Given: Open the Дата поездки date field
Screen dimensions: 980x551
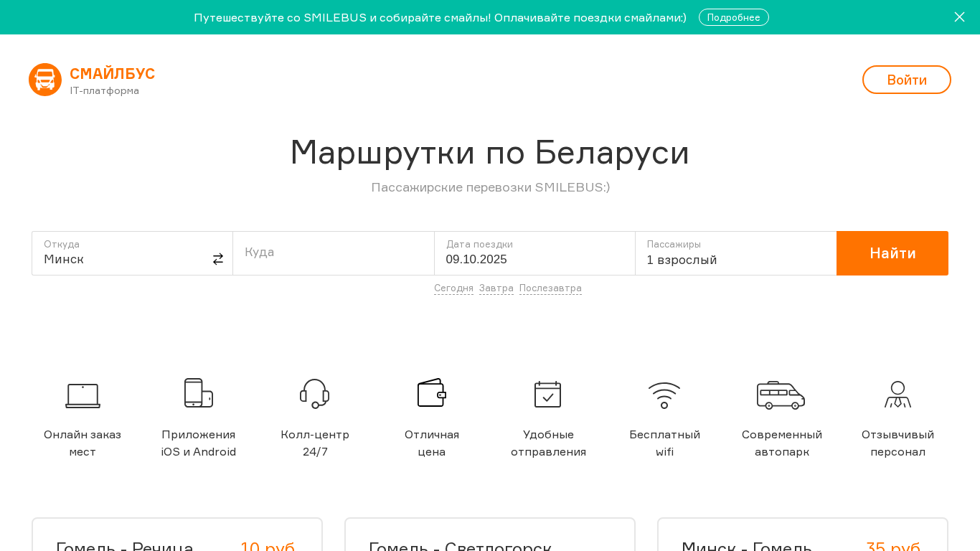Looking at the screenshot, I should 534,253.
